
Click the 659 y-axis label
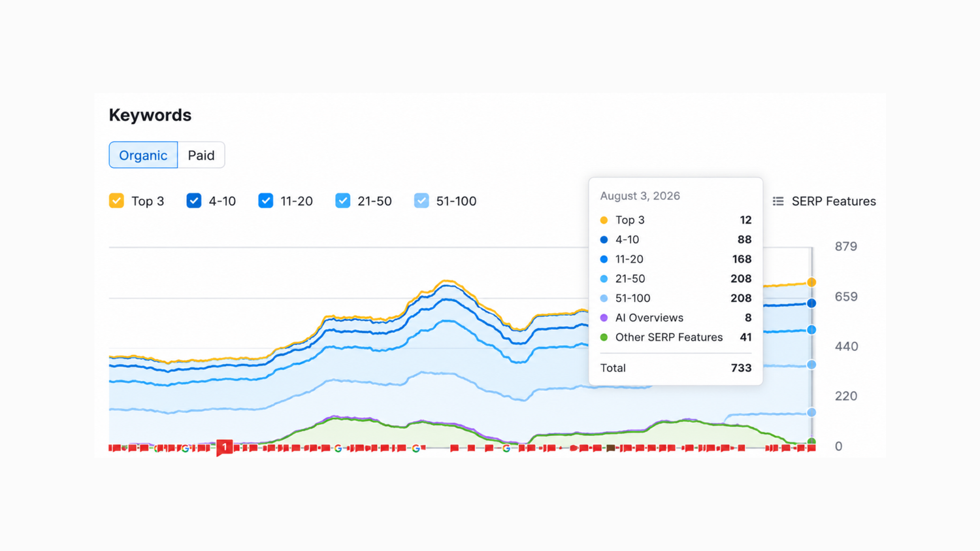pyautogui.click(x=846, y=297)
